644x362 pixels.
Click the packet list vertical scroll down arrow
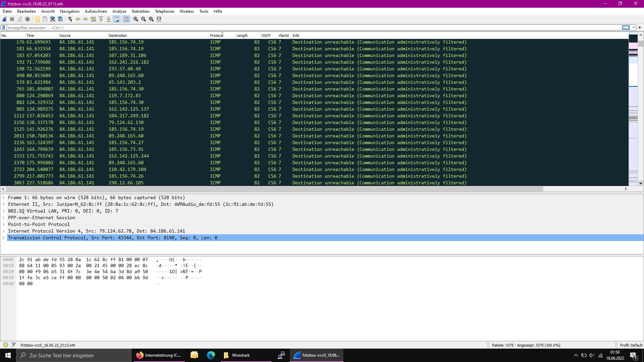coord(641,183)
